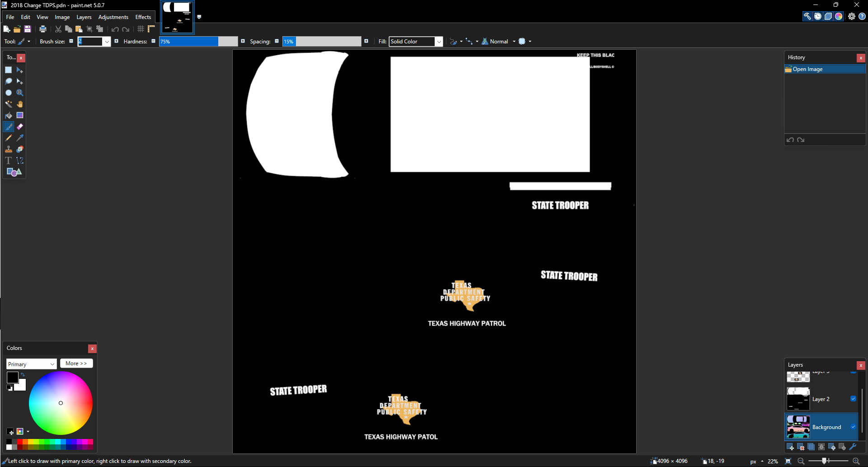This screenshot has width=868, height=467.
Task: Open the Primary color selector dropdown
Action: click(x=31, y=364)
